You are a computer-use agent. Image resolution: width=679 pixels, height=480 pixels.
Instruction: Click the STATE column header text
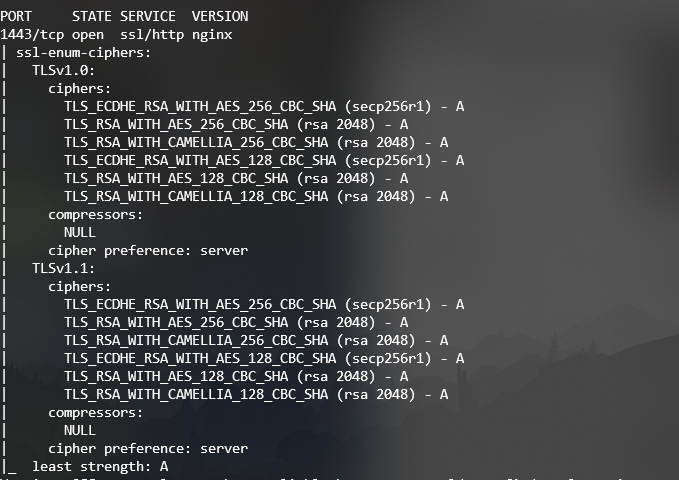click(92, 16)
